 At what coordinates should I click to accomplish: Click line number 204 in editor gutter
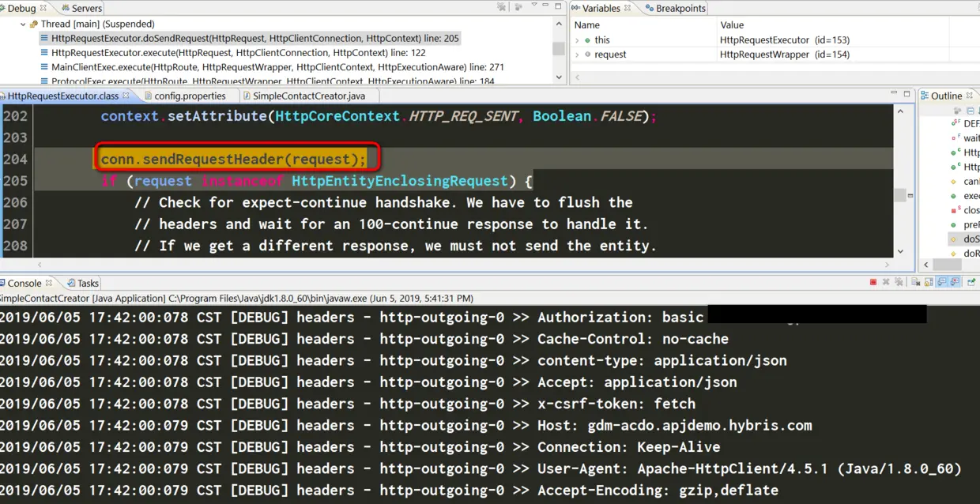pos(16,159)
